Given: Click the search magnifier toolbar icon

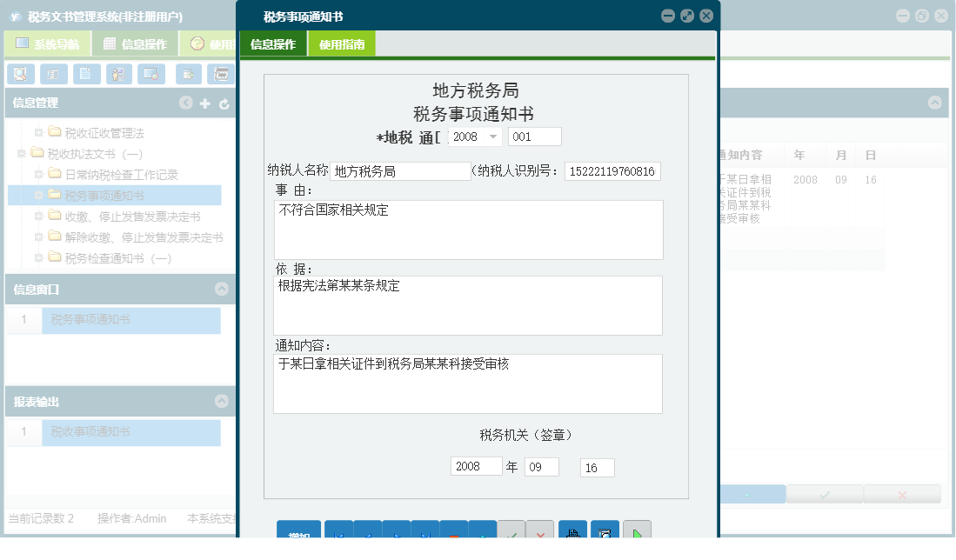Looking at the screenshot, I should click(x=19, y=75).
